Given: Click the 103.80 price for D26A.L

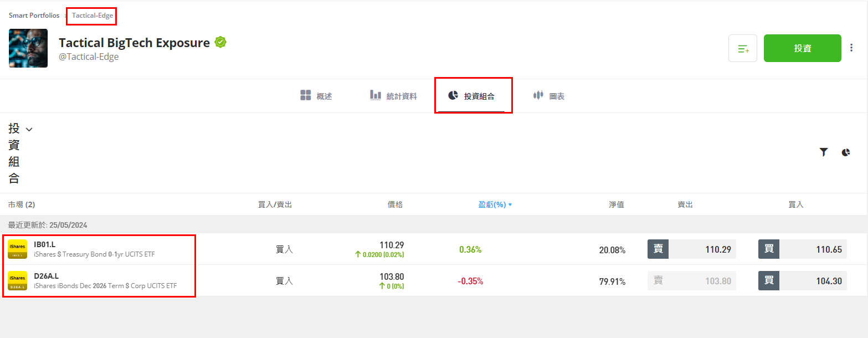Looking at the screenshot, I should click(392, 276).
